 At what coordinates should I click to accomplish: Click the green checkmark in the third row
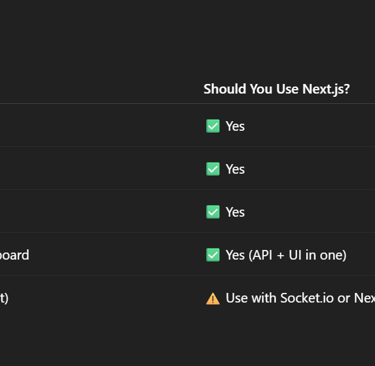213,212
